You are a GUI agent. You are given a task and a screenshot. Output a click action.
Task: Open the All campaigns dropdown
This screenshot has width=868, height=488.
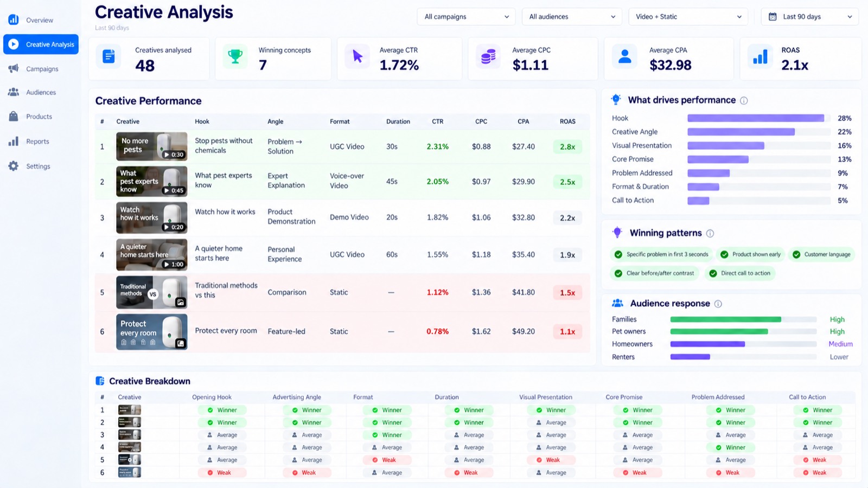(x=467, y=17)
